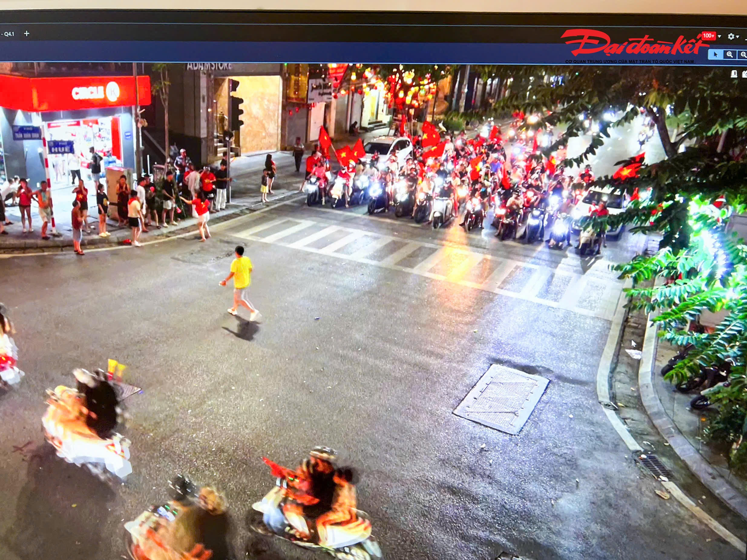Click the blue HUE street sign
The width and height of the screenshot is (747, 560).
pyautogui.click(x=61, y=148)
